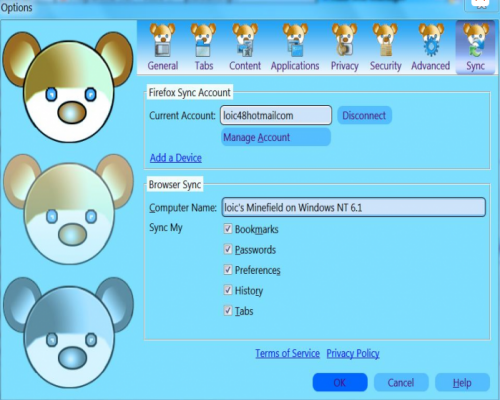
Task: Click the Cancel button
Action: coord(401,382)
